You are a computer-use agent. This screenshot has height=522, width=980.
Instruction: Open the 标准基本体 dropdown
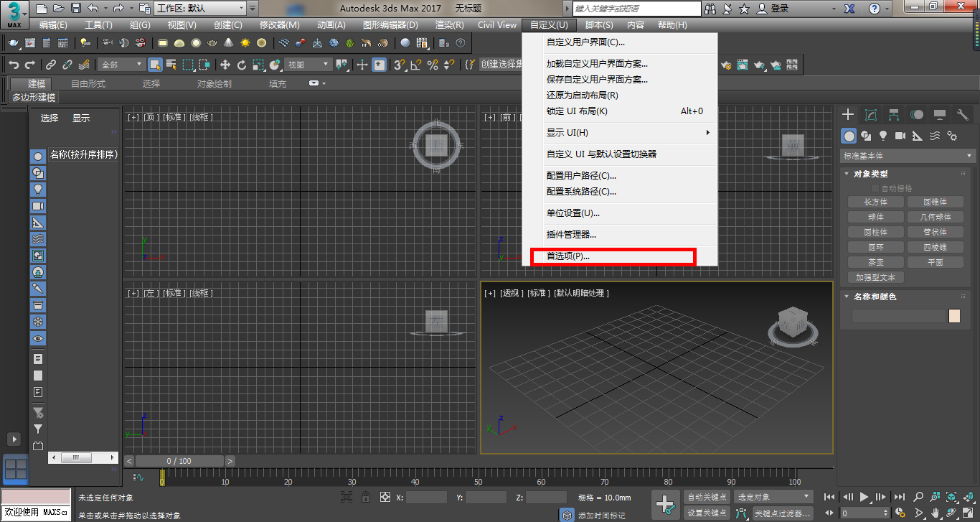(x=908, y=156)
